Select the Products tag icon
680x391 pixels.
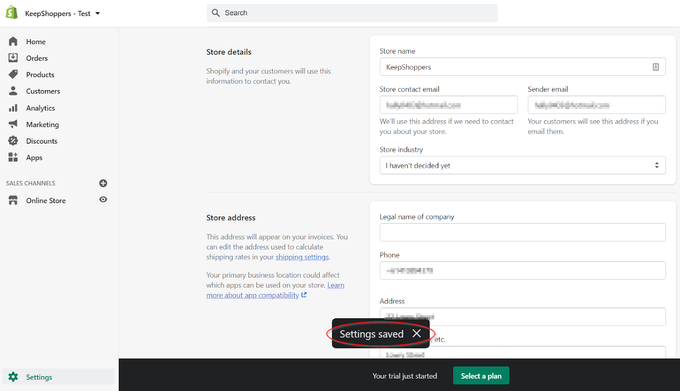(13, 74)
